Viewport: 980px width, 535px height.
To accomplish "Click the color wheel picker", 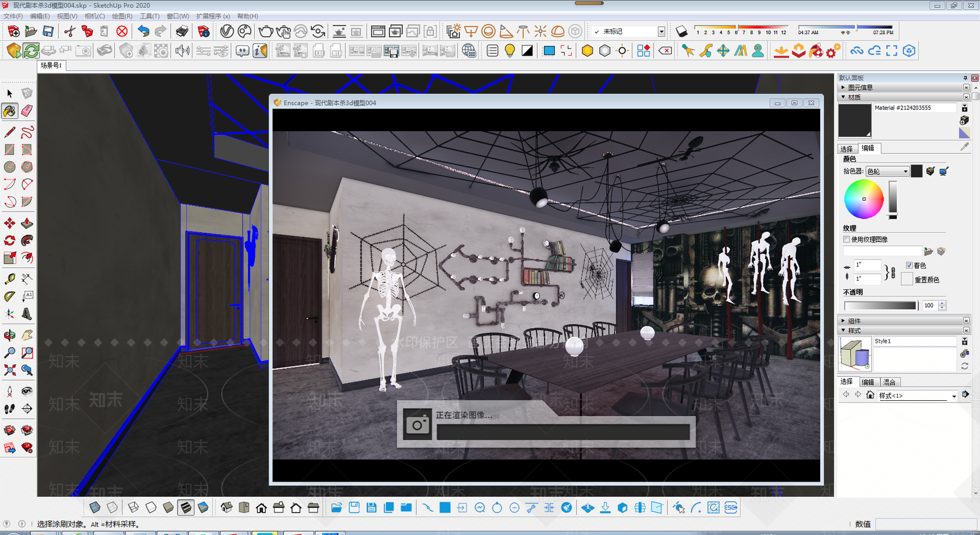I will pyautogui.click(x=864, y=199).
